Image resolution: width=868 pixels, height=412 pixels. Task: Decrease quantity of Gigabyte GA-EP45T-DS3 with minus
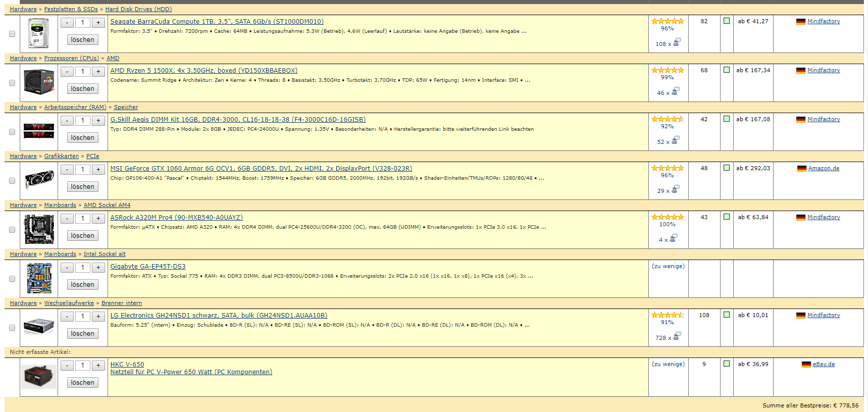[x=67, y=268]
